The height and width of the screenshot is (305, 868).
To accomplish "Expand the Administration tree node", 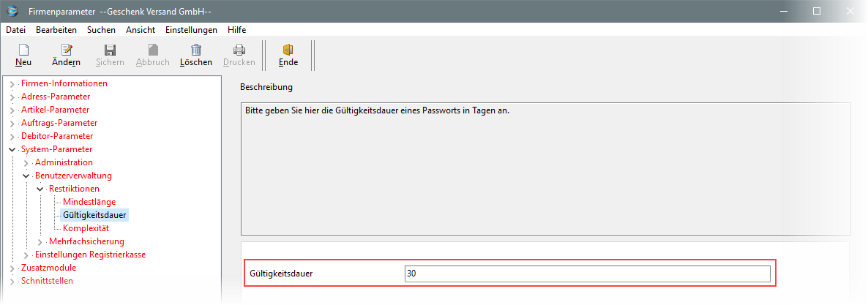I will [x=26, y=162].
